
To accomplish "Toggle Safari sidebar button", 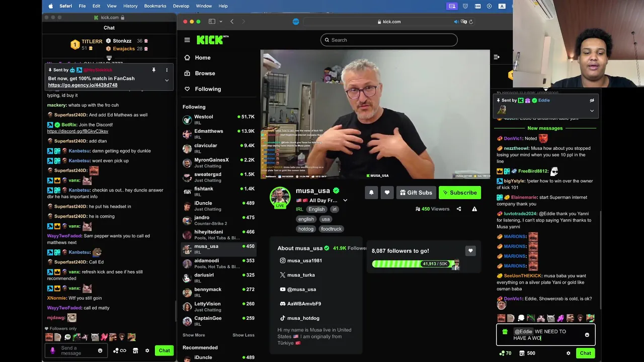I will pyautogui.click(x=212, y=22).
